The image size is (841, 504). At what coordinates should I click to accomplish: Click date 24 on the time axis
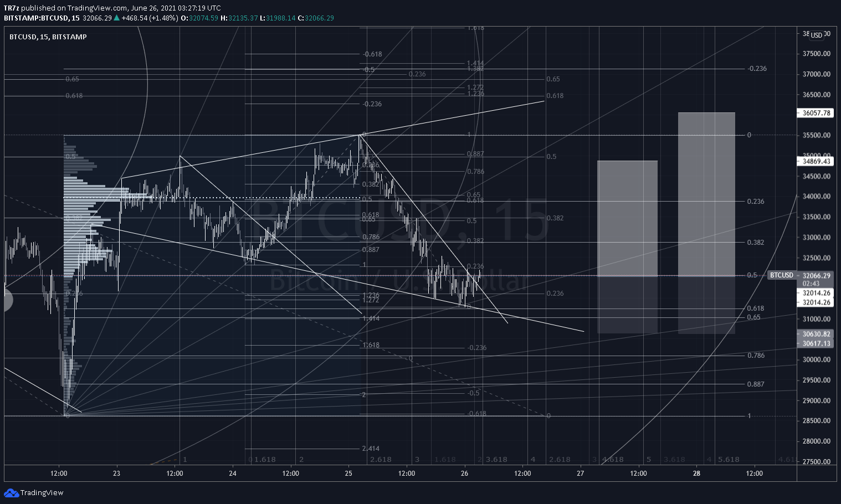[x=232, y=474]
